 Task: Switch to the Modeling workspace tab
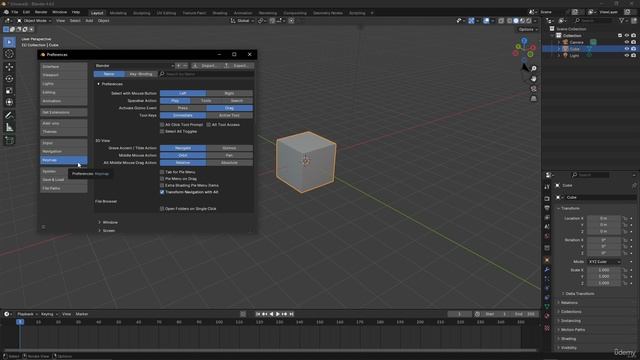tap(118, 13)
